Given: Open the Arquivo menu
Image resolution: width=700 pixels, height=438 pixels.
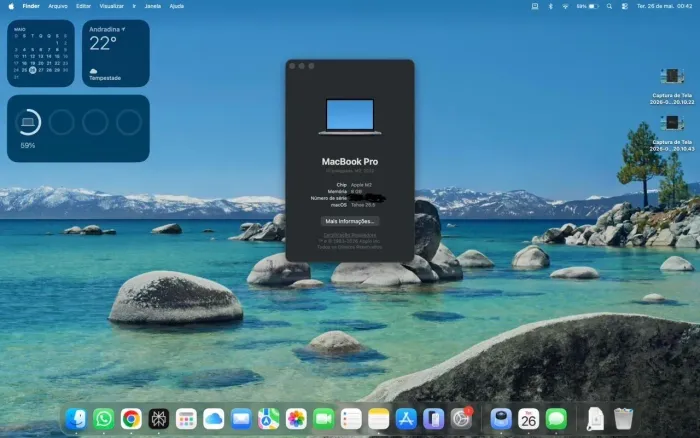Looking at the screenshot, I should tap(58, 6).
